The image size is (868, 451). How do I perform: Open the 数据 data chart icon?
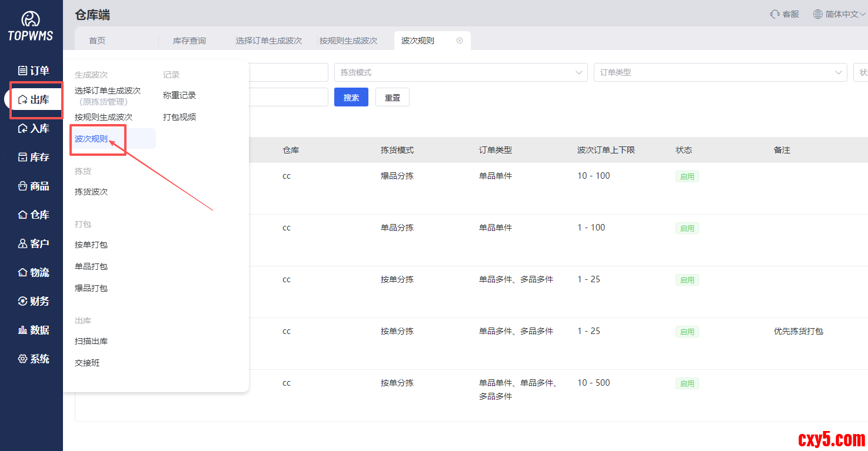pos(23,330)
